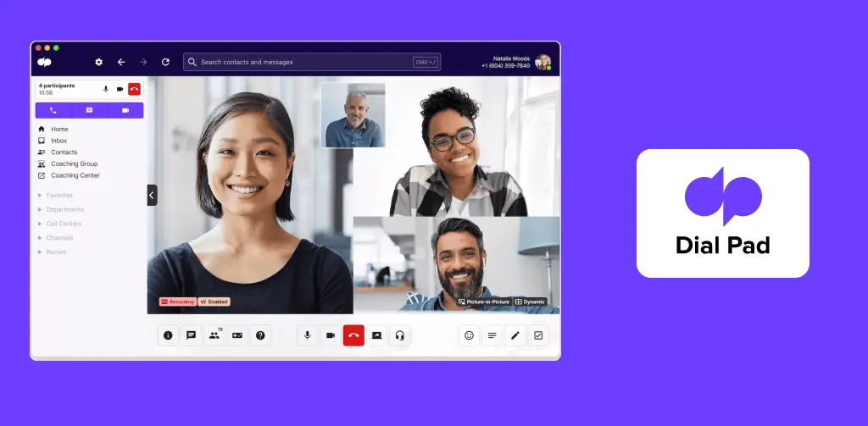Share your screen icon
The width and height of the screenshot is (868, 426).
click(x=377, y=335)
